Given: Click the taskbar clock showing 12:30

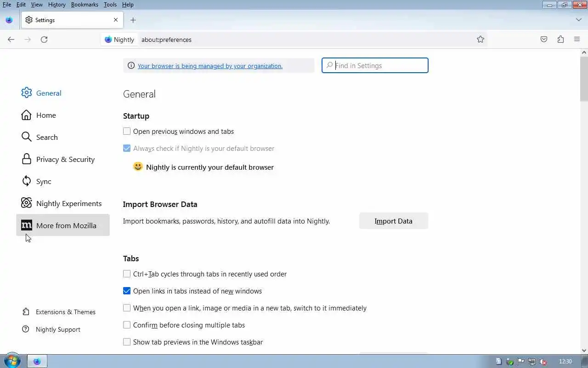Looking at the screenshot, I should tap(565, 362).
